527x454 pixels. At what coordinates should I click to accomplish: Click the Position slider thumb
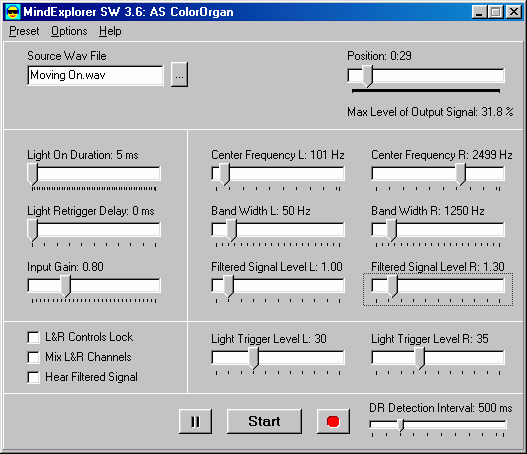tap(368, 76)
